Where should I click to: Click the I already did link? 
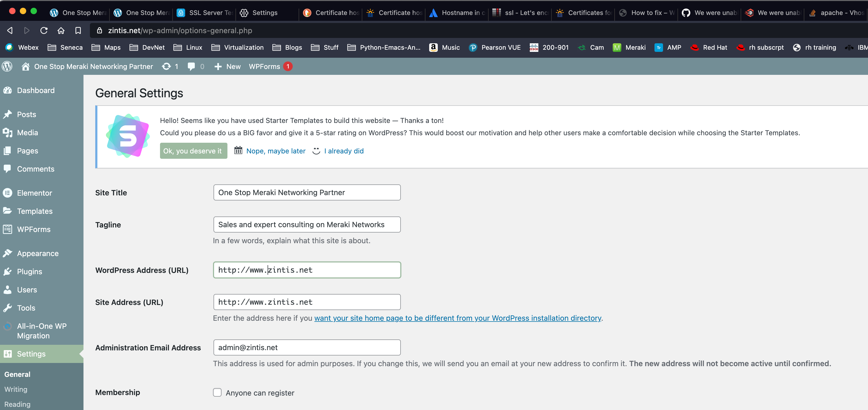click(x=344, y=150)
